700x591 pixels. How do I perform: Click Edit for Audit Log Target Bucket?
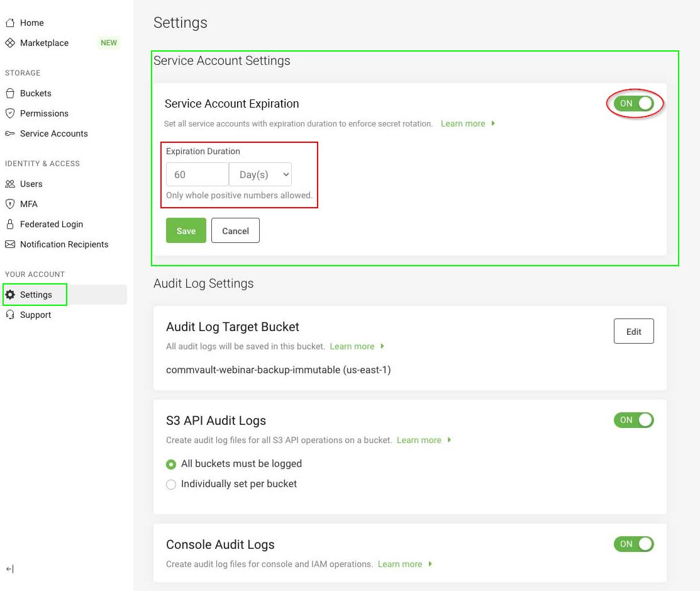tap(633, 332)
